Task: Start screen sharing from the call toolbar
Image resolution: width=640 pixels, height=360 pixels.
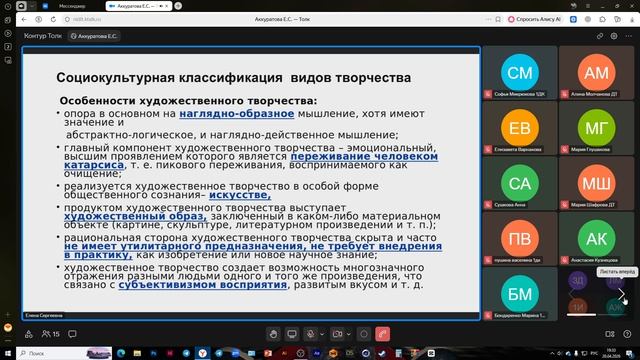Action: click(292, 334)
